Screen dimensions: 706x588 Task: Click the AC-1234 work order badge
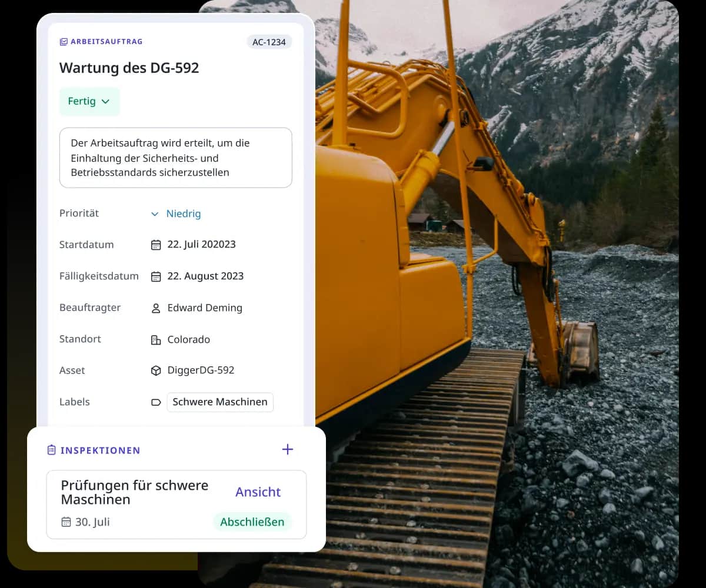click(269, 42)
